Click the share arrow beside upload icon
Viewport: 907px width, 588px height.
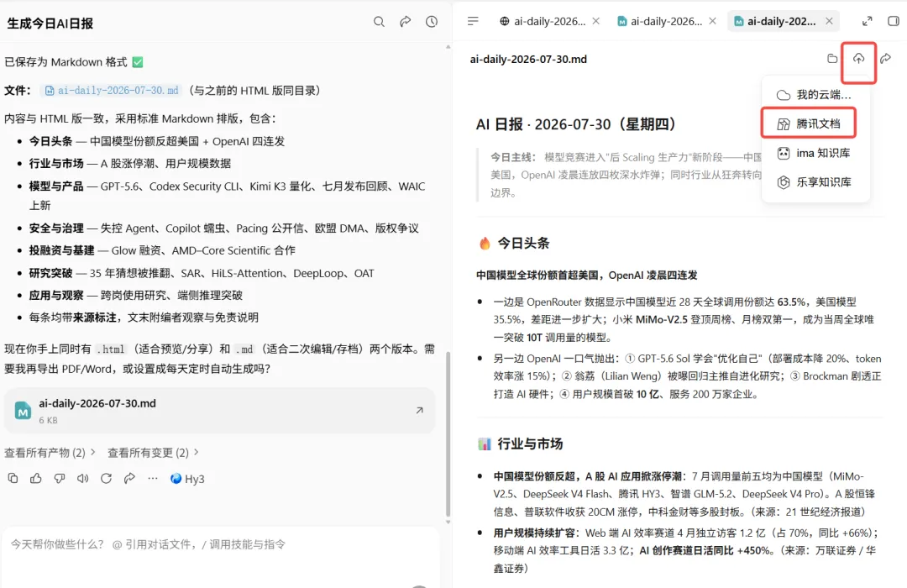[885, 59]
